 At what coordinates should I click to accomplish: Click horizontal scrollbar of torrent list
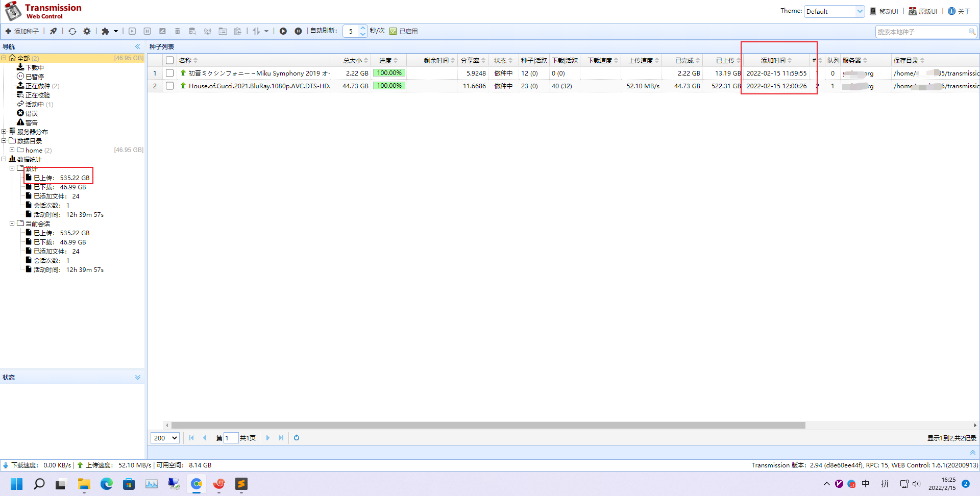tap(488, 425)
